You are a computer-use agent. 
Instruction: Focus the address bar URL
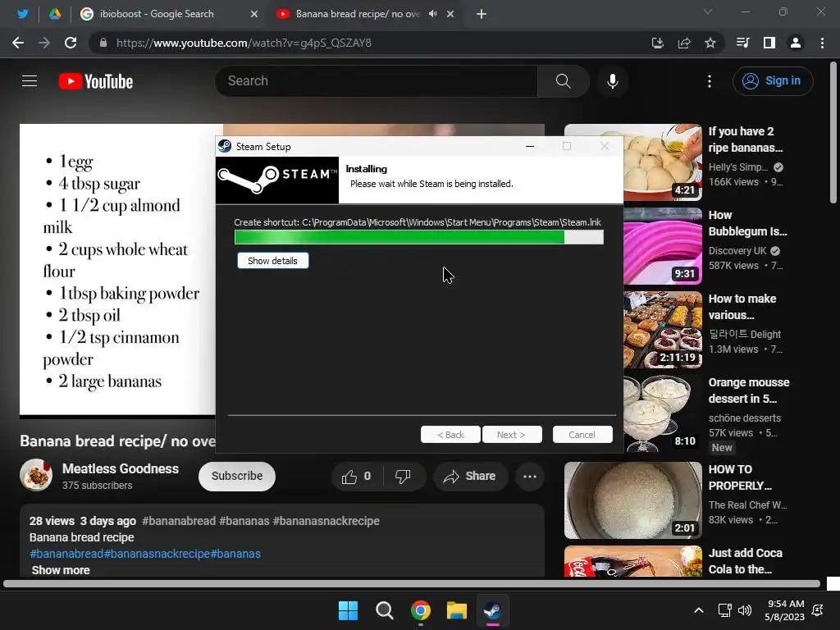[x=244, y=43]
